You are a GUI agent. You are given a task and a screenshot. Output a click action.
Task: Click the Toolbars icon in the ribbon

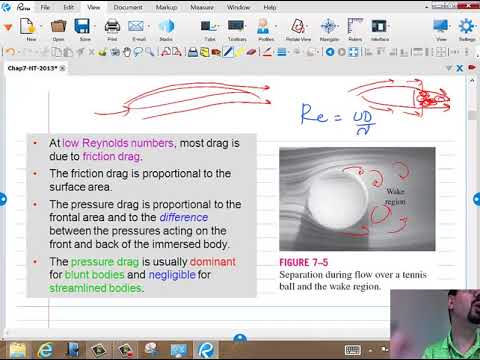(236, 26)
